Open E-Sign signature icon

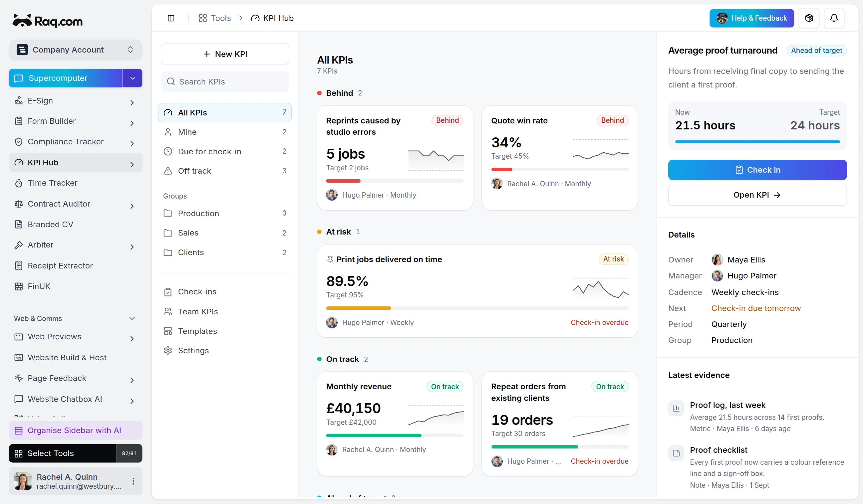[19, 100]
